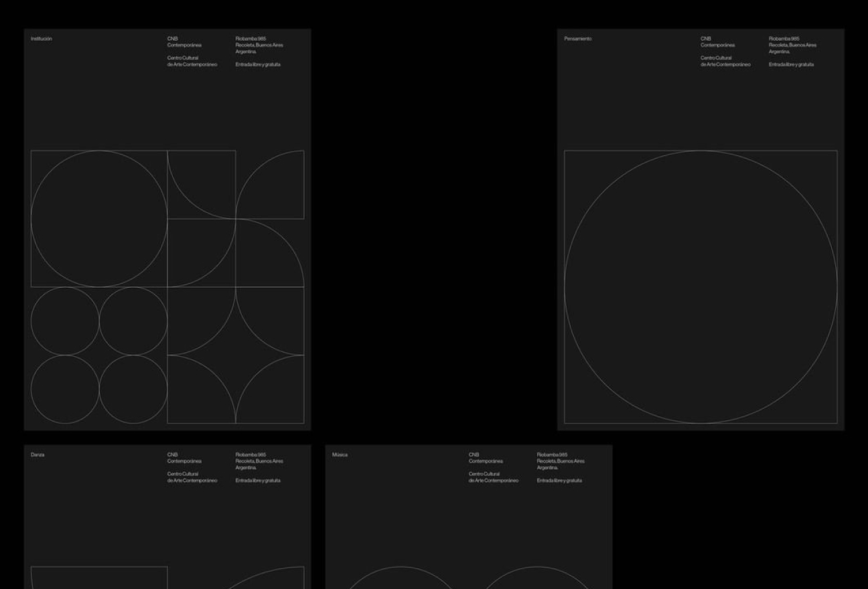The width and height of the screenshot is (868, 589).
Task: Click the "Riobamba 985" address on Institución poster
Action: [259, 45]
